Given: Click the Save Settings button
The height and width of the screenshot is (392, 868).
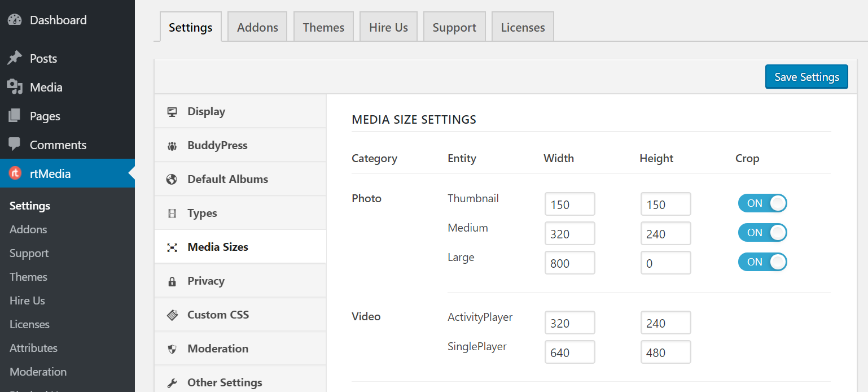Looking at the screenshot, I should (806, 76).
